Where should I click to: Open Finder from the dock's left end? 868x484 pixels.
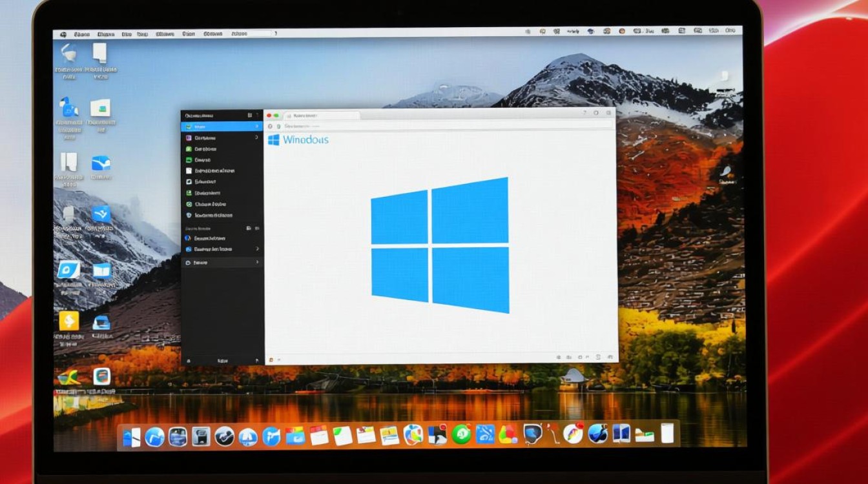coord(132,437)
